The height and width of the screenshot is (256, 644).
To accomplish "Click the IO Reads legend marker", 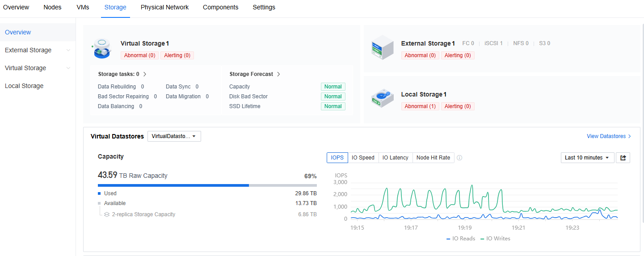I will pos(448,239).
